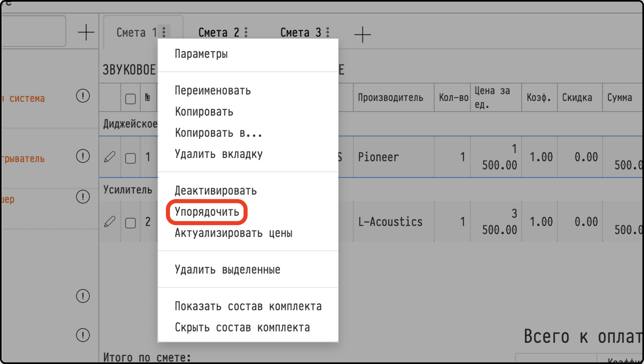Toggle the header select-all checkbox
The height and width of the screenshot is (364, 644).
point(131,99)
